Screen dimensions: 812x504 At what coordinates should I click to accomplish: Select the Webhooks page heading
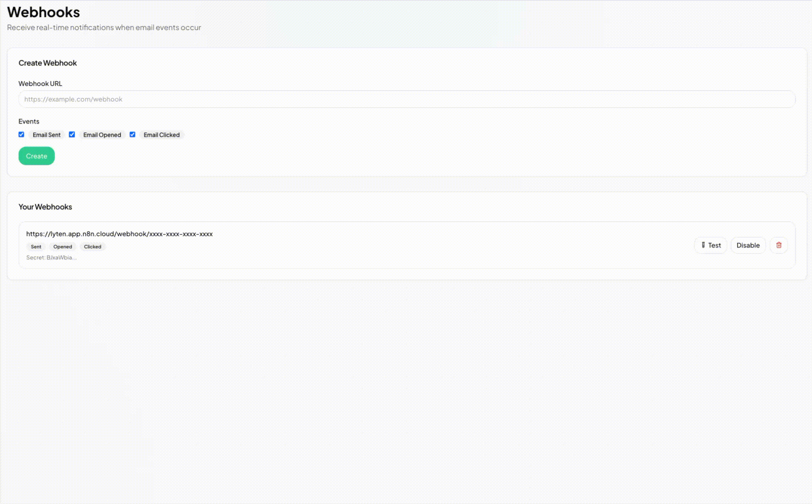tap(43, 12)
